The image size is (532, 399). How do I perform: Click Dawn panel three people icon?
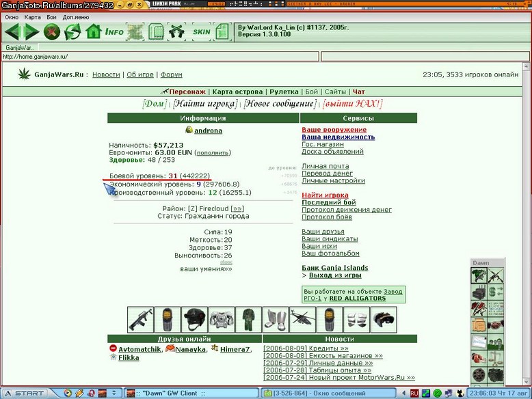(495, 342)
